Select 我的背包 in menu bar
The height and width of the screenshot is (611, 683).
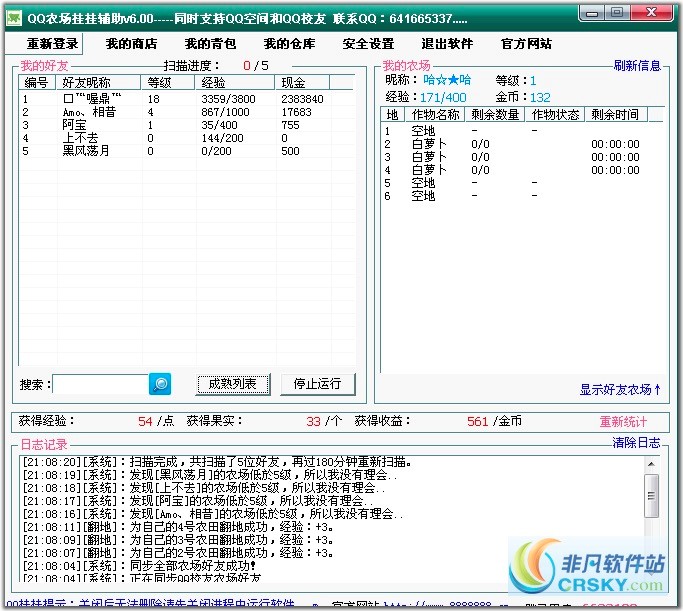[209, 44]
